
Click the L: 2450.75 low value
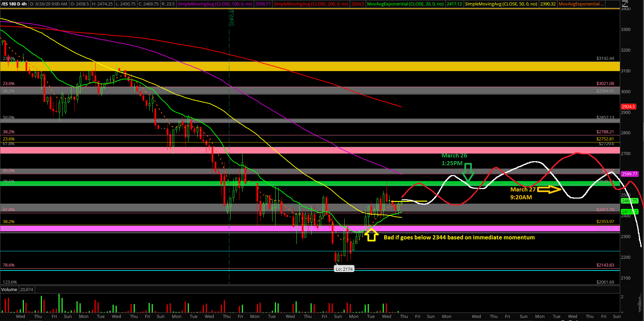[x=125, y=4]
